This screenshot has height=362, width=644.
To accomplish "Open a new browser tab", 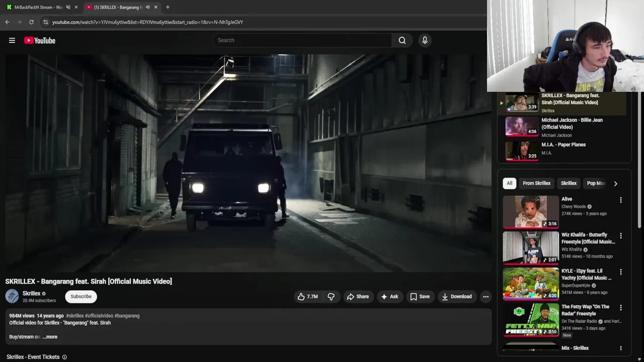I will pos(168,7).
